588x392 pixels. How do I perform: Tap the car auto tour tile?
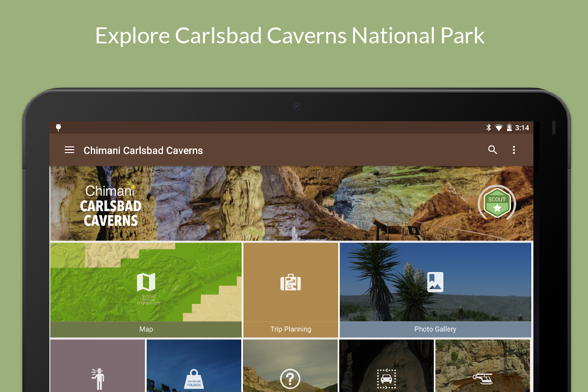click(387, 366)
